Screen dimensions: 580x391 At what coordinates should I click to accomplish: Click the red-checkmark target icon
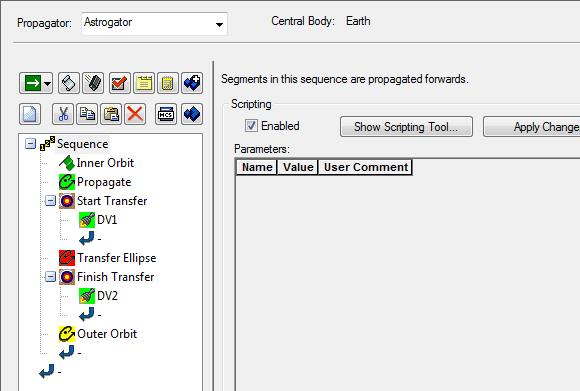click(119, 83)
